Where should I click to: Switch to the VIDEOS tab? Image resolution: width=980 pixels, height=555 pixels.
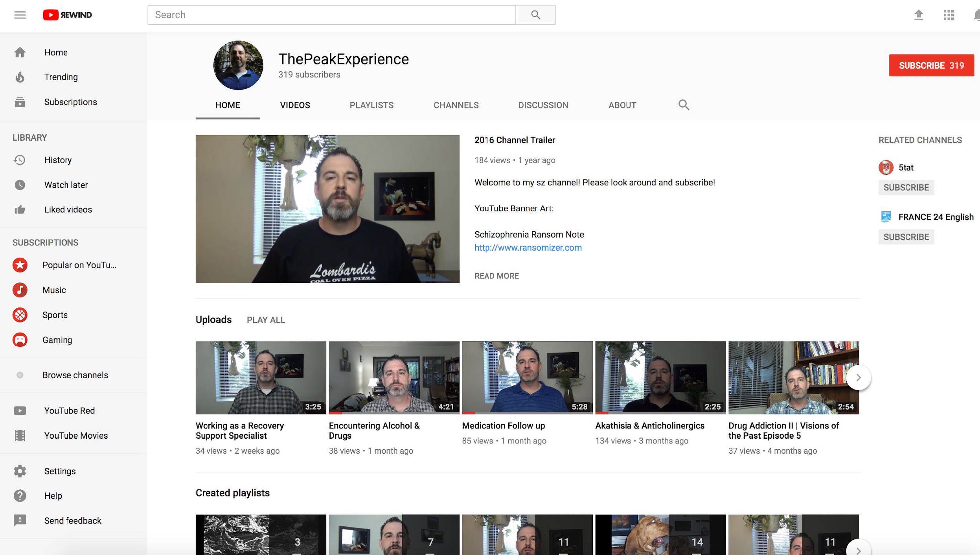tap(295, 105)
